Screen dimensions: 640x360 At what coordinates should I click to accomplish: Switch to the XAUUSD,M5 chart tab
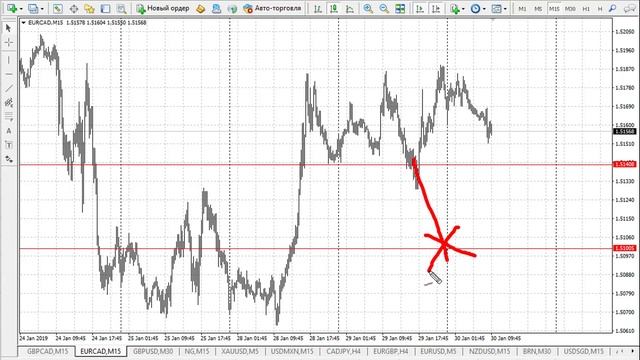point(240,351)
